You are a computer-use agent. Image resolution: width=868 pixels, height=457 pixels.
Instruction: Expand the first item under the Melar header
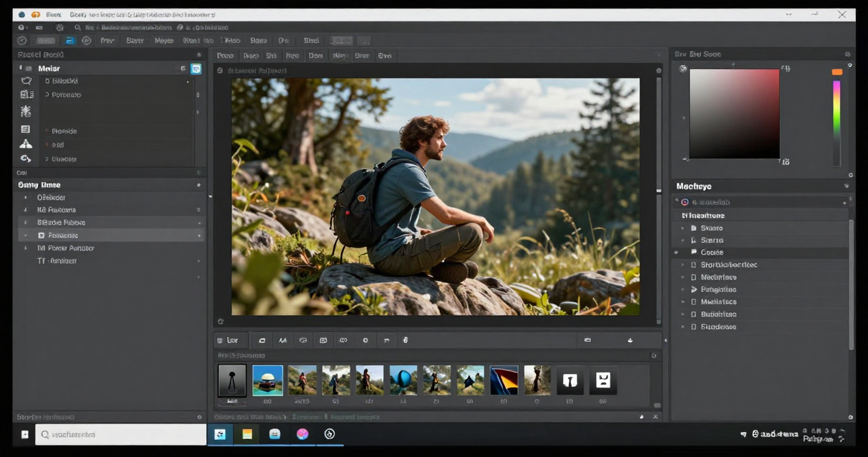pos(47,81)
